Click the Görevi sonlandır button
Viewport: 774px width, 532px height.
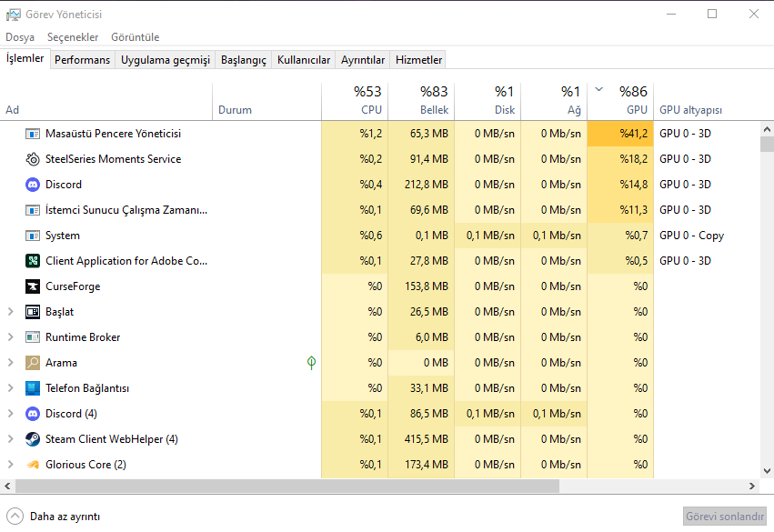click(725, 517)
